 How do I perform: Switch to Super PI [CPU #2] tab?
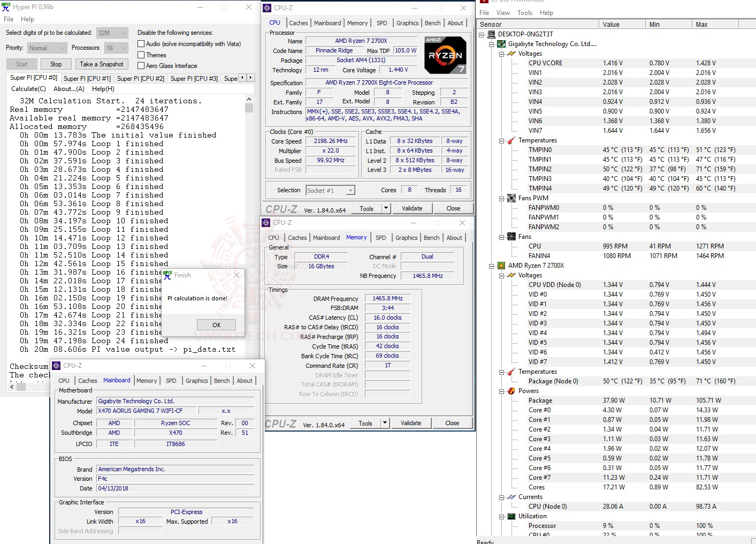coord(141,78)
